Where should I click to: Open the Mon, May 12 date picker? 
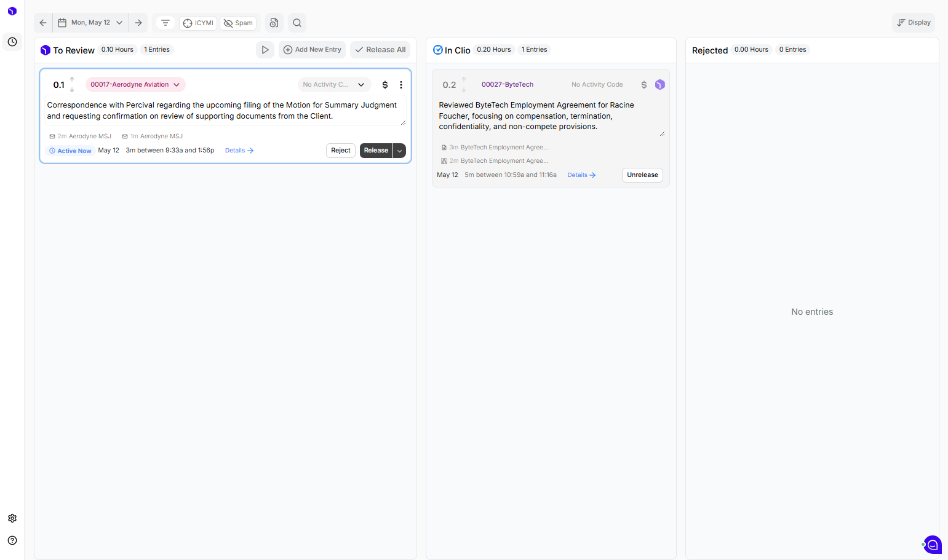[91, 23]
